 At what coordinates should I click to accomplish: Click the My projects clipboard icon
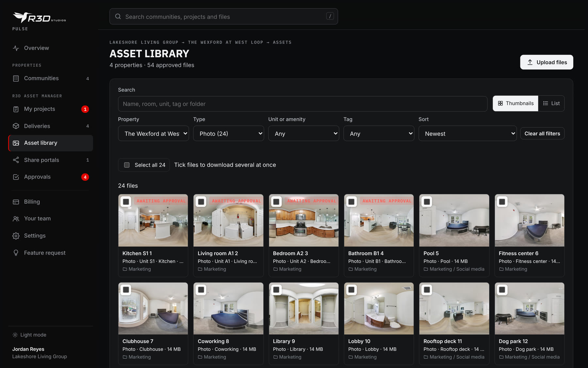(x=16, y=109)
